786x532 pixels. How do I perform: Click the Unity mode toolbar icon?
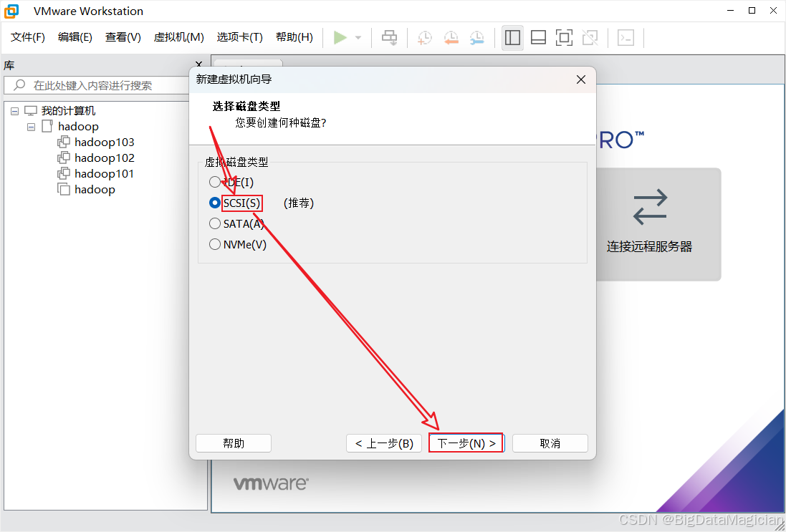coord(590,37)
